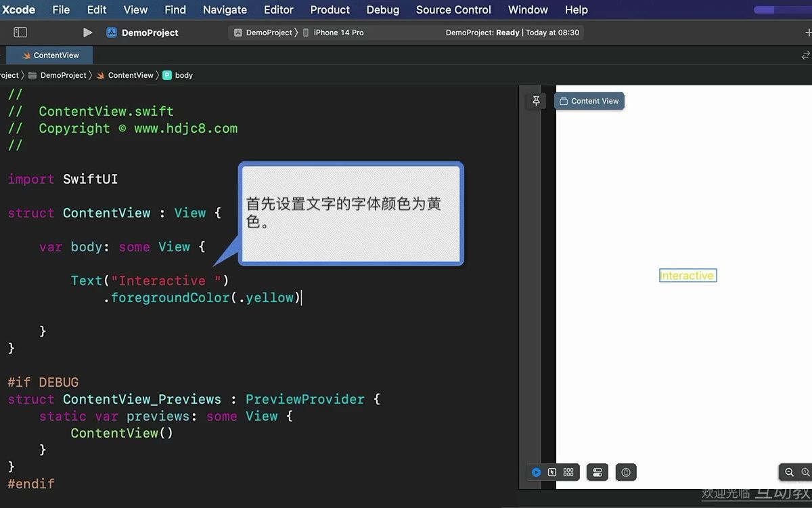Image resolution: width=812 pixels, height=508 pixels.
Task: Click the DemoProject Ready build status
Action: tap(513, 32)
